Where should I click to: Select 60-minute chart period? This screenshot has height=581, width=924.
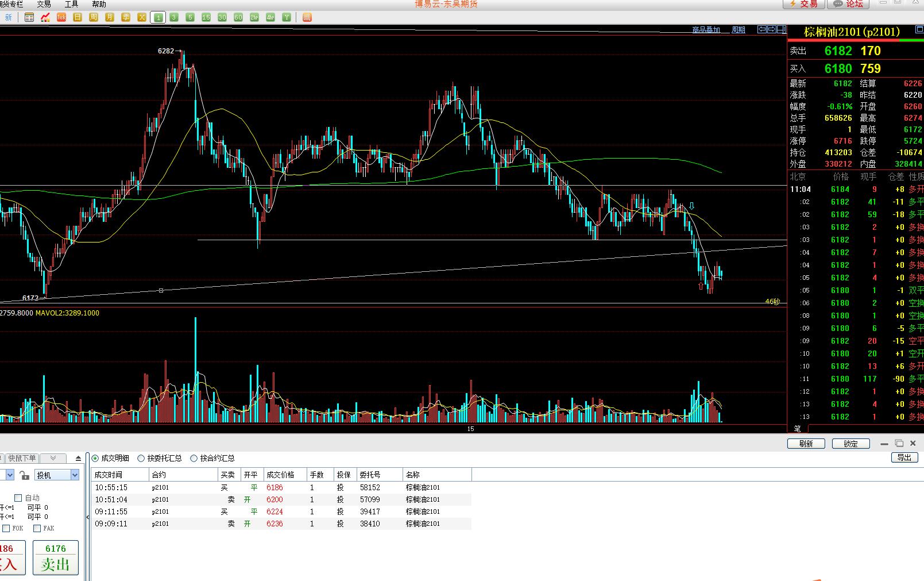coord(238,17)
